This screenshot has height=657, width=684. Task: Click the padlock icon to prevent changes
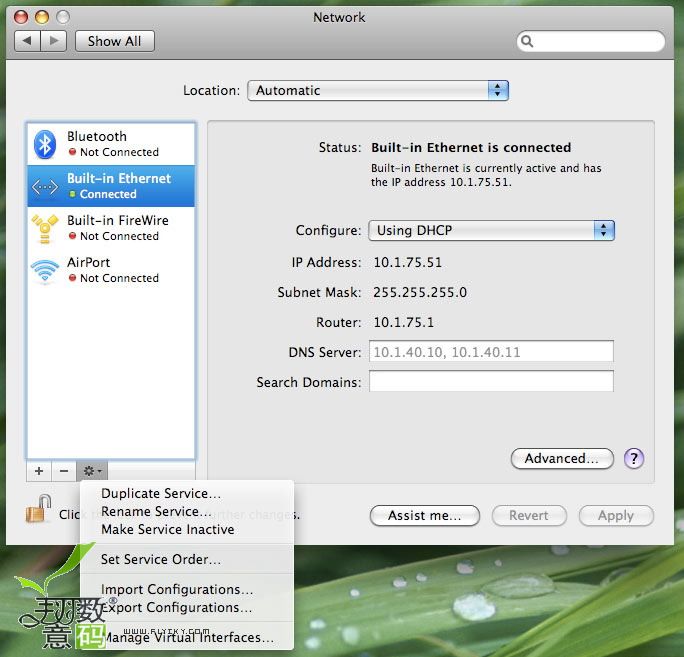point(38,509)
